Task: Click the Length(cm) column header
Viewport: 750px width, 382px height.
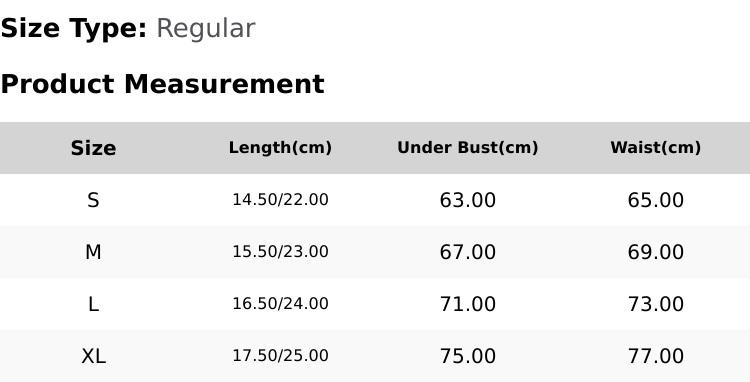Action: tap(280, 148)
